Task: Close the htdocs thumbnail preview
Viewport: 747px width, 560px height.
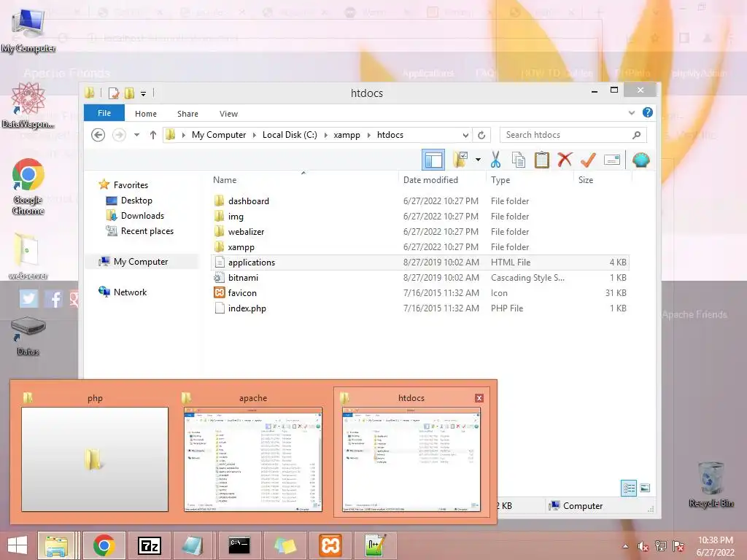Action: [479, 398]
